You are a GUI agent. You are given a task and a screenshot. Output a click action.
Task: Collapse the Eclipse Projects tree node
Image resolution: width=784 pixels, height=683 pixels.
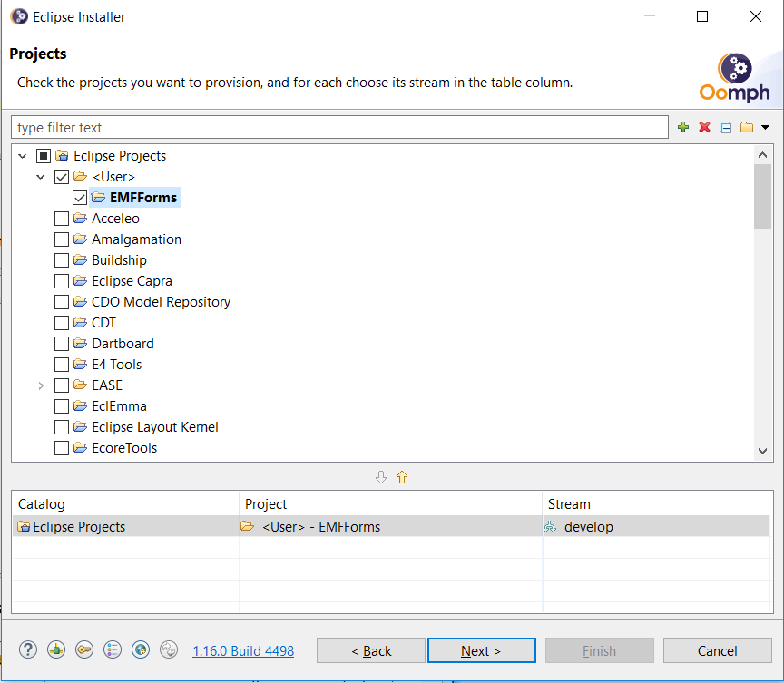pos(23,156)
